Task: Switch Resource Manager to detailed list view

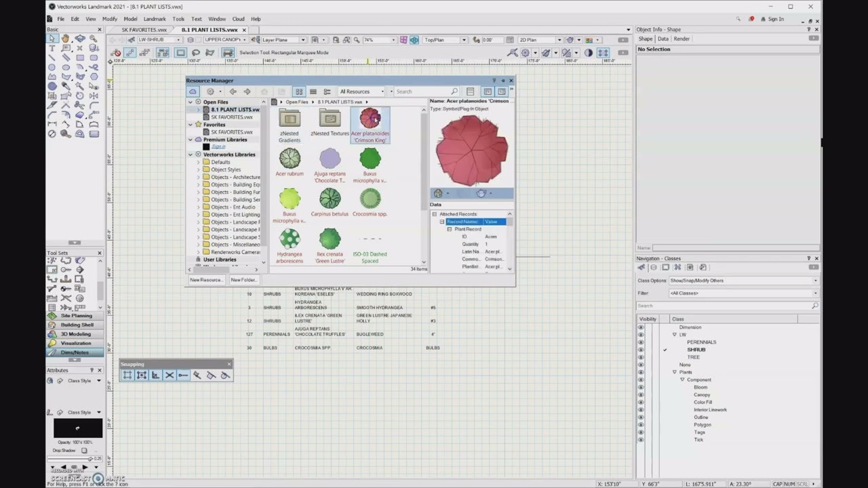Action: 327,91
